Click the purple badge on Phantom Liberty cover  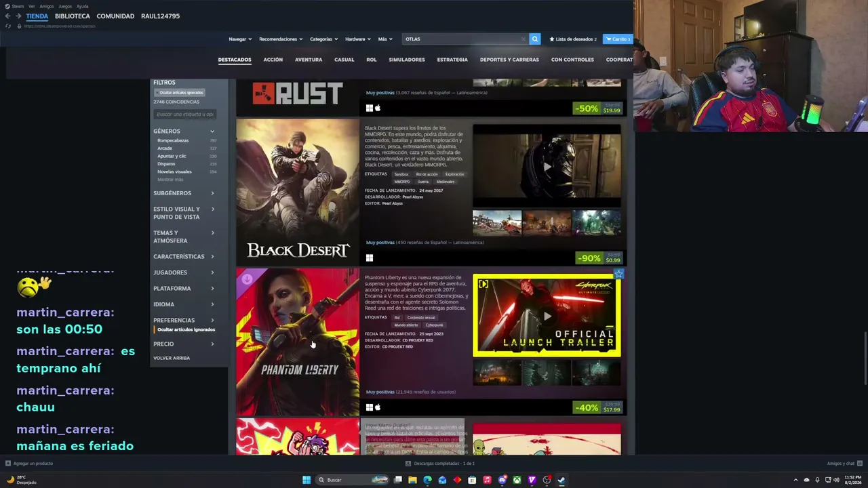[x=247, y=279]
